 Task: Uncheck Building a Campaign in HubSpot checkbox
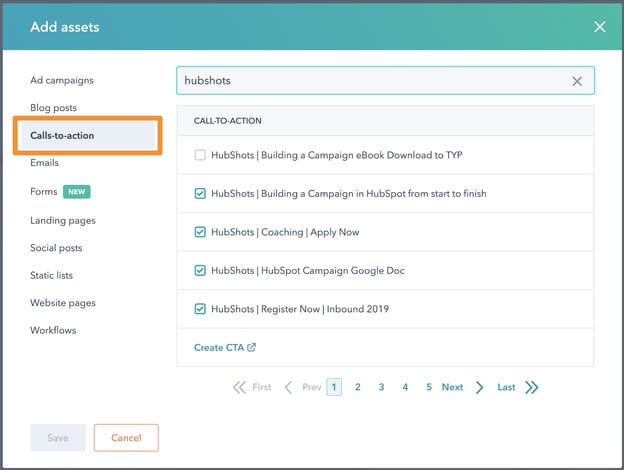[200, 193]
